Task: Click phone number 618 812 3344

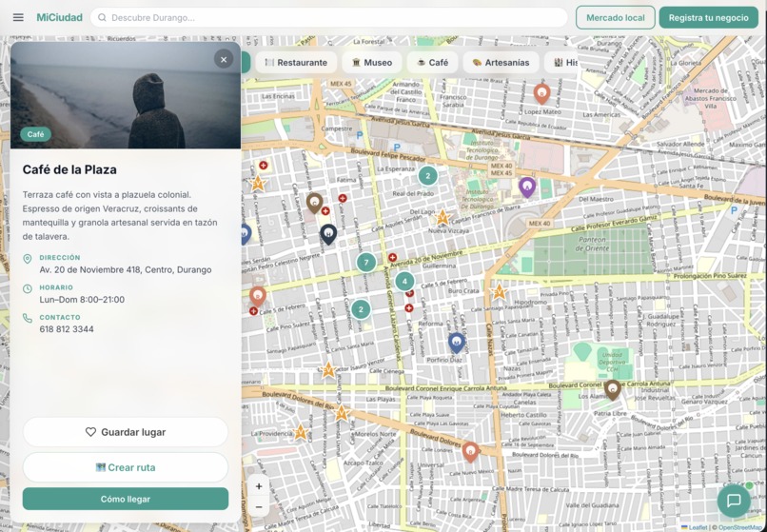Action: 67,329
